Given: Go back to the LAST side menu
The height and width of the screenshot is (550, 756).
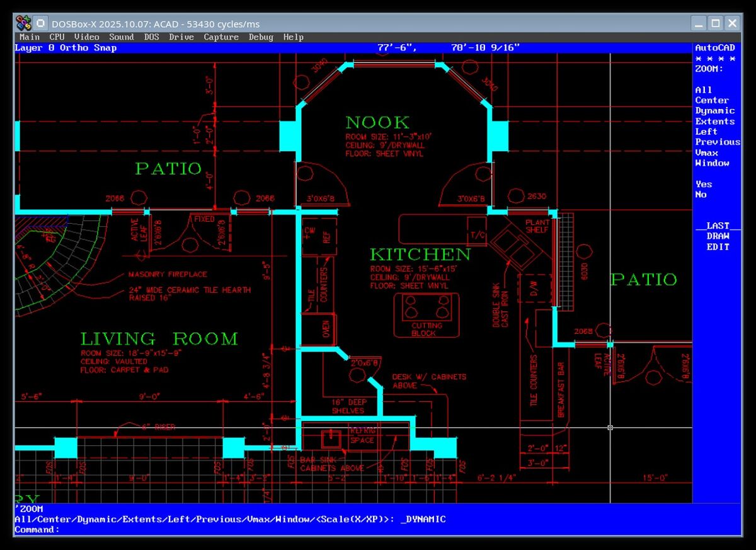Looking at the screenshot, I should [718, 226].
